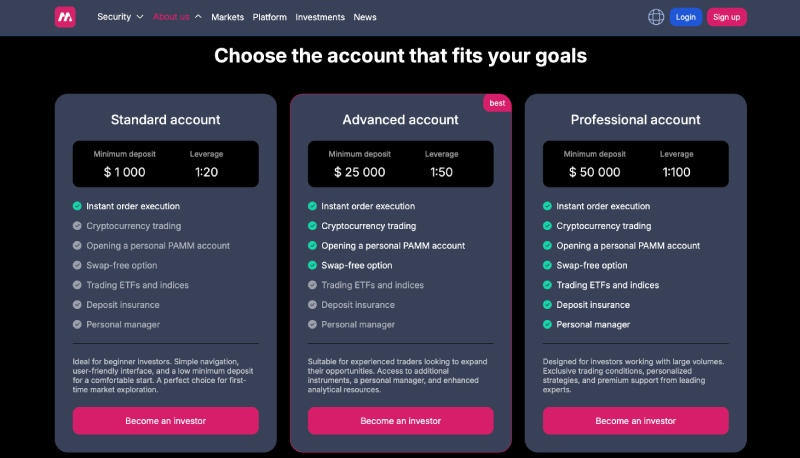Open the Investments section
The height and width of the screenshot is (458, 800).
[320, 17]
